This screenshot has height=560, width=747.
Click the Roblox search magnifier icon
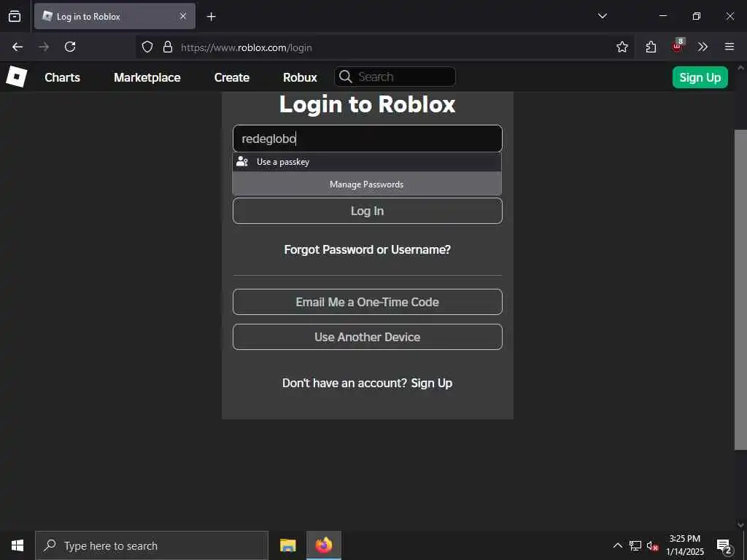coord(345,77)
